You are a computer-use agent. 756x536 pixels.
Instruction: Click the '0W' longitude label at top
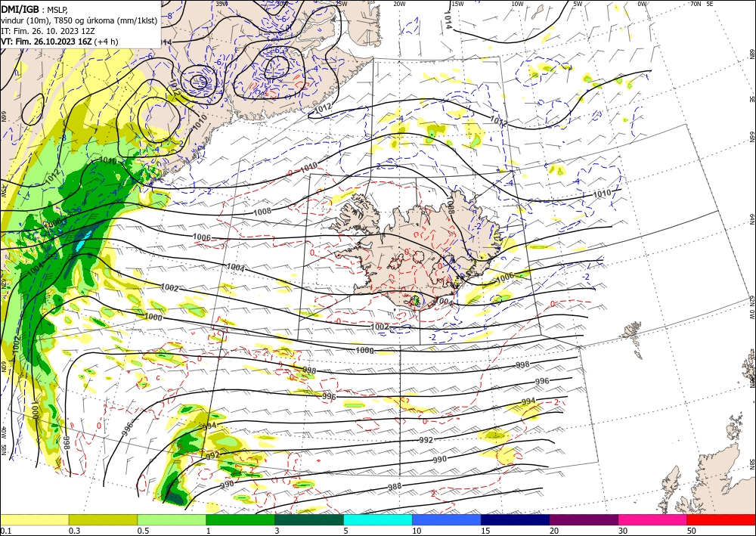point(642,4)
